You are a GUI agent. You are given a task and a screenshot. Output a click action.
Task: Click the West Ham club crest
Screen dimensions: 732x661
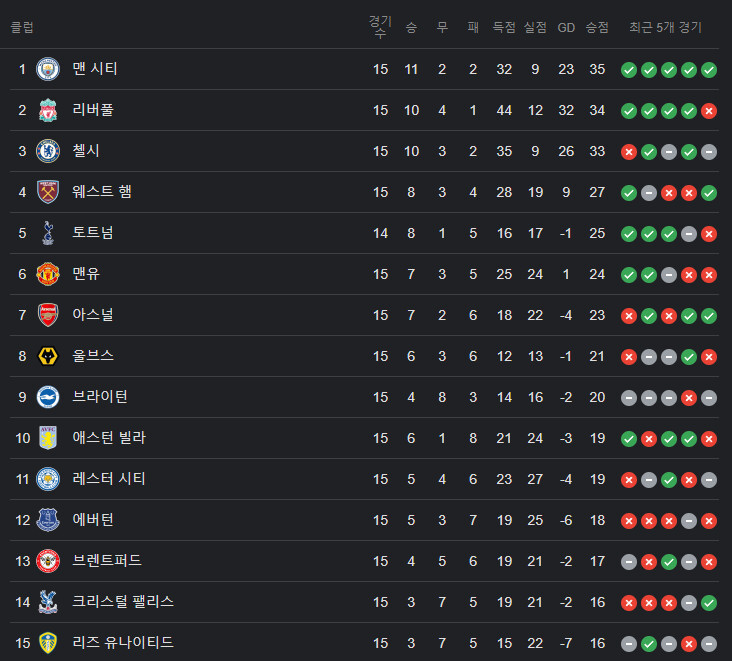coord(48,192)
